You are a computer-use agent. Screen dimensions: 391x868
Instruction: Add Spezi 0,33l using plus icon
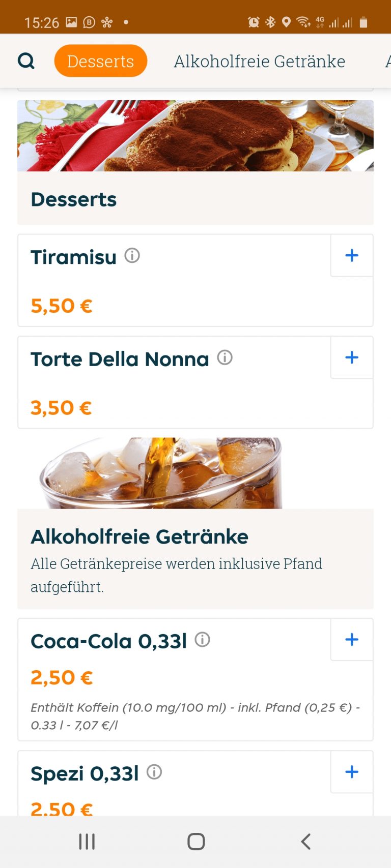(x=352, y=772)
